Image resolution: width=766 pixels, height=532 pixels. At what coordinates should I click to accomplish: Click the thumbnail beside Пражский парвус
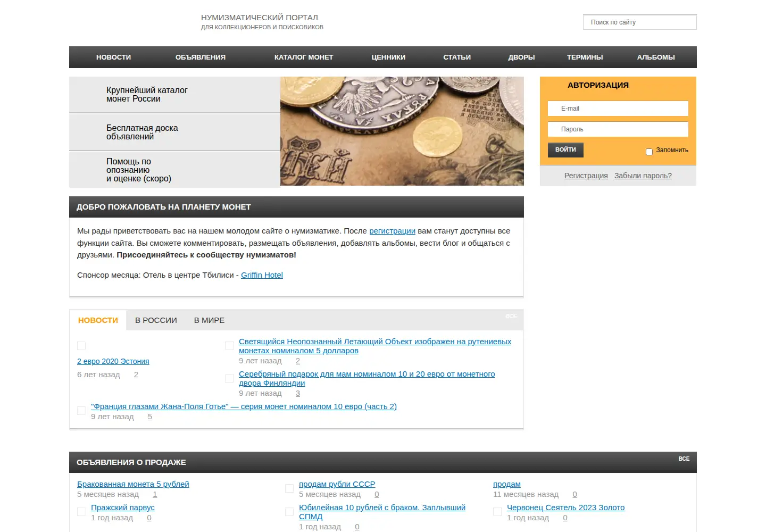(x=81, y=512)
